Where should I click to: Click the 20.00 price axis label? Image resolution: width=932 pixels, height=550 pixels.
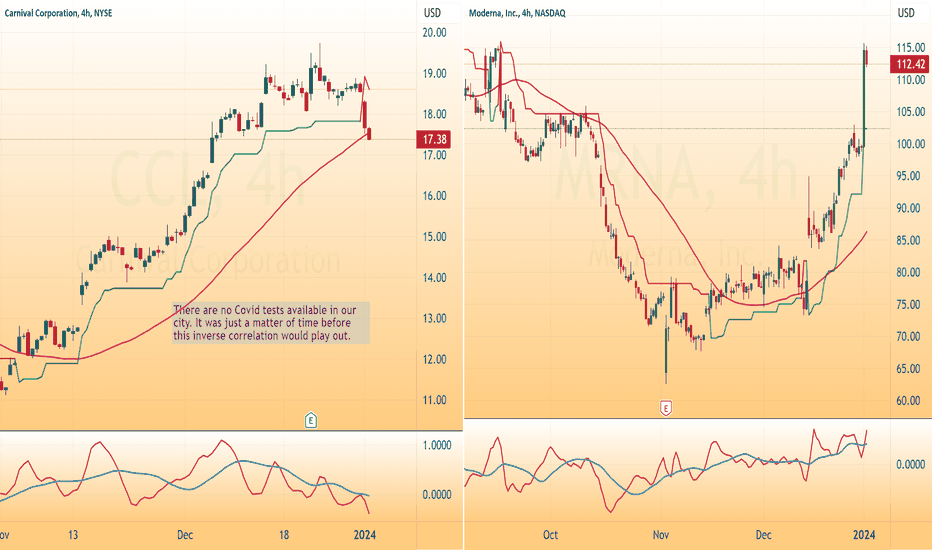point(434,33)
